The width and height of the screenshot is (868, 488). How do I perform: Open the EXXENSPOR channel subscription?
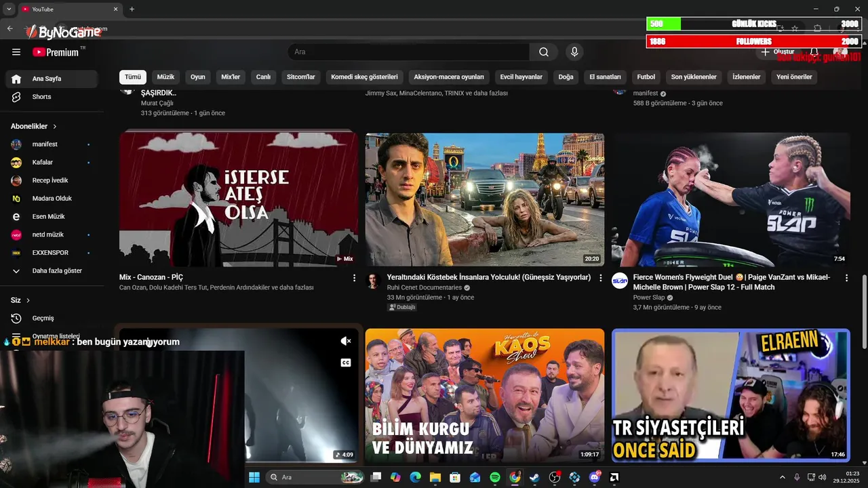click(52, 253)
